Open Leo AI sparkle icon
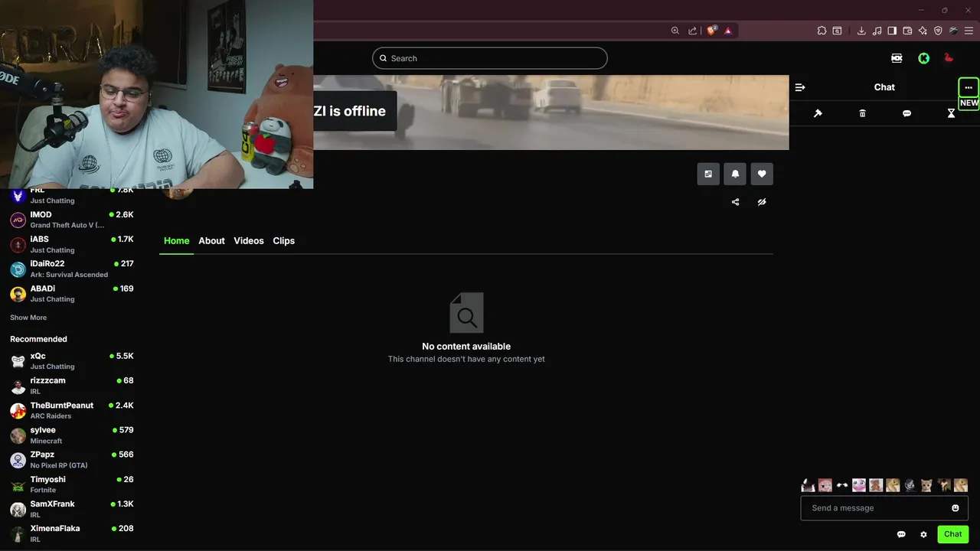Screen dimensions: 980x551 tap(923, 31)
